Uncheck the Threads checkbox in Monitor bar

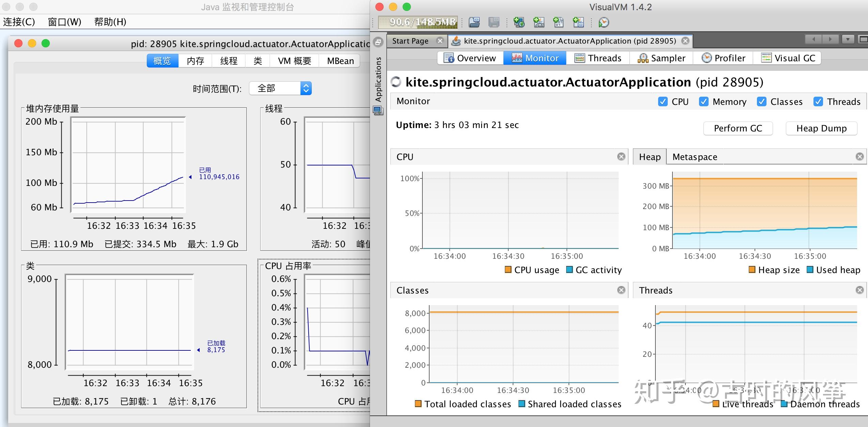[818, 101]
